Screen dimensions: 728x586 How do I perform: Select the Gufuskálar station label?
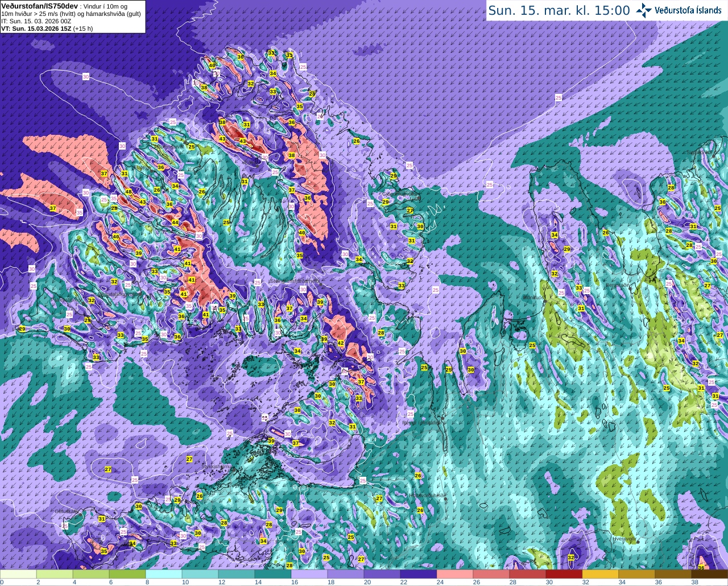coord(67,511)
